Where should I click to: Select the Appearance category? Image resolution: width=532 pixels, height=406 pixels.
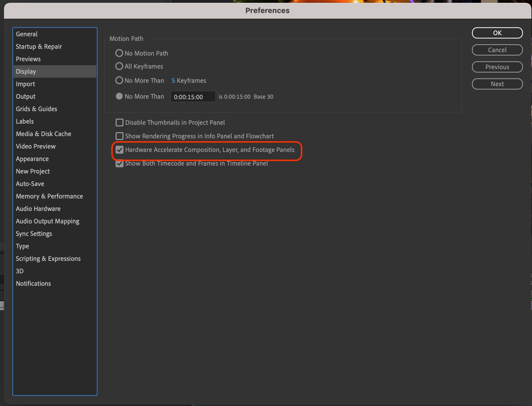pyautogui.click(x=32, y=159)
